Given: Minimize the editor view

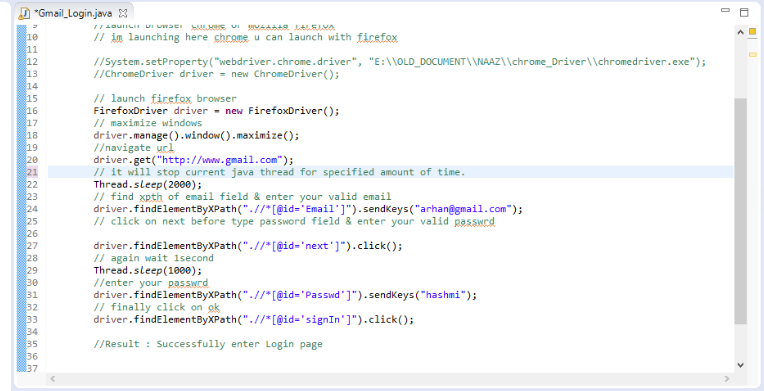Looking at the screenshot, I should click(725, 10).
